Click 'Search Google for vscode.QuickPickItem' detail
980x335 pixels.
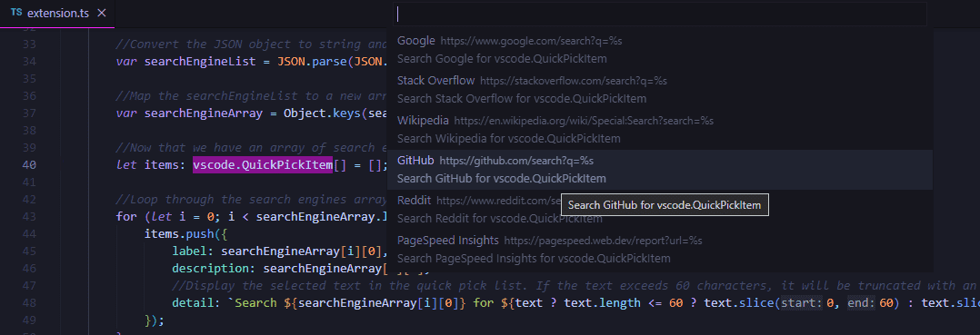click(502, 59)
